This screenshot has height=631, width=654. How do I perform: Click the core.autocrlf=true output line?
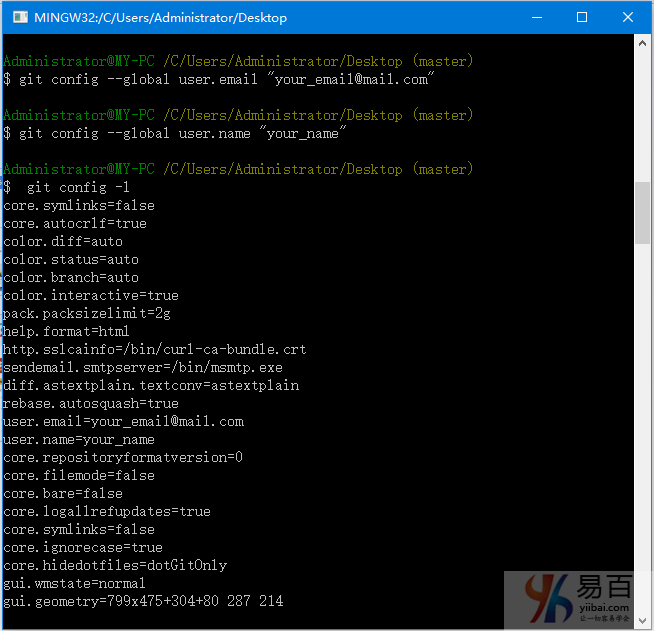75,223
